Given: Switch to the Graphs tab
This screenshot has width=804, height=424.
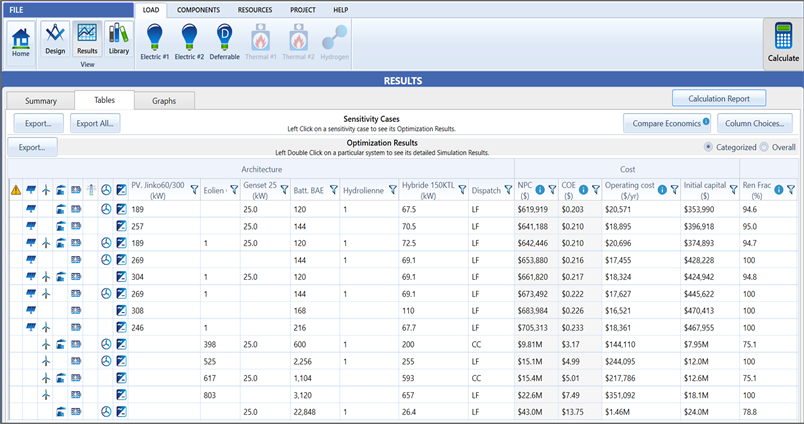Looking at the screenshot, I should tap(164, 101).
